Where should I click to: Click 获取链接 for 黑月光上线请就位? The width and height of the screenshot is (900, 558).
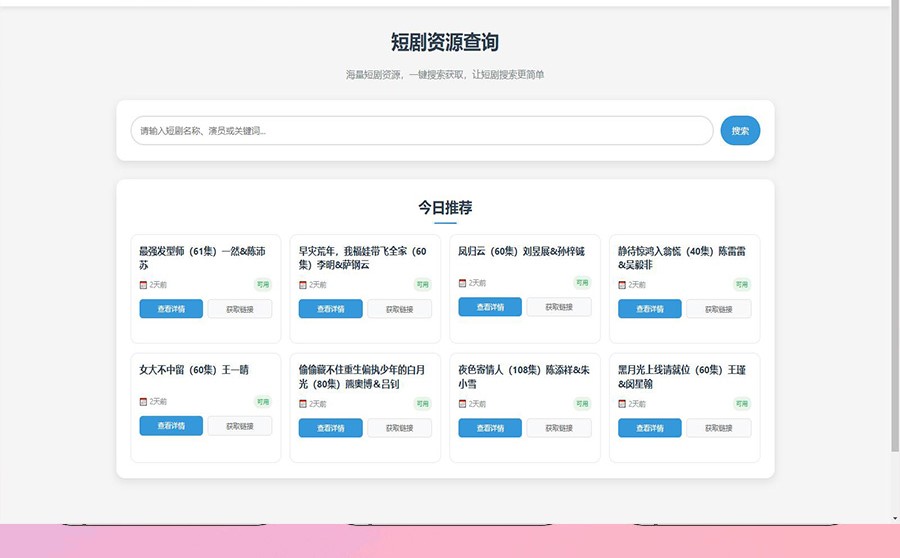click(718, 428)
